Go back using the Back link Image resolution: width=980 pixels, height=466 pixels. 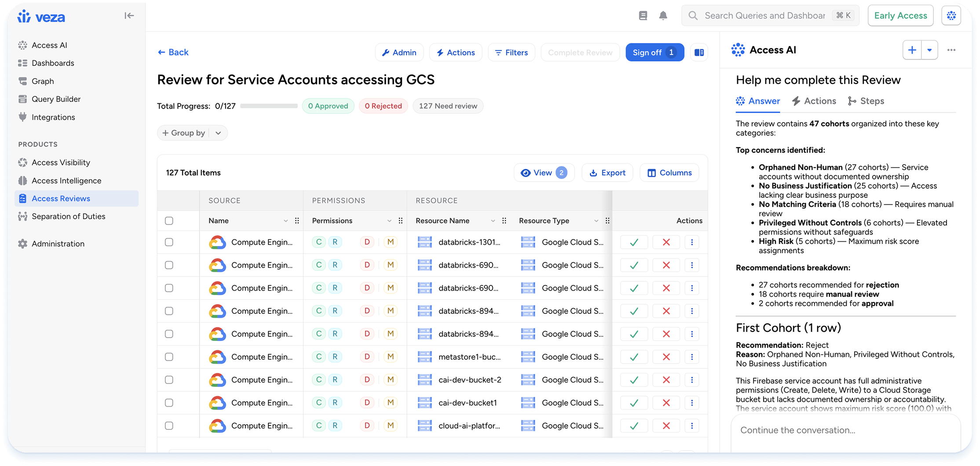173,52
